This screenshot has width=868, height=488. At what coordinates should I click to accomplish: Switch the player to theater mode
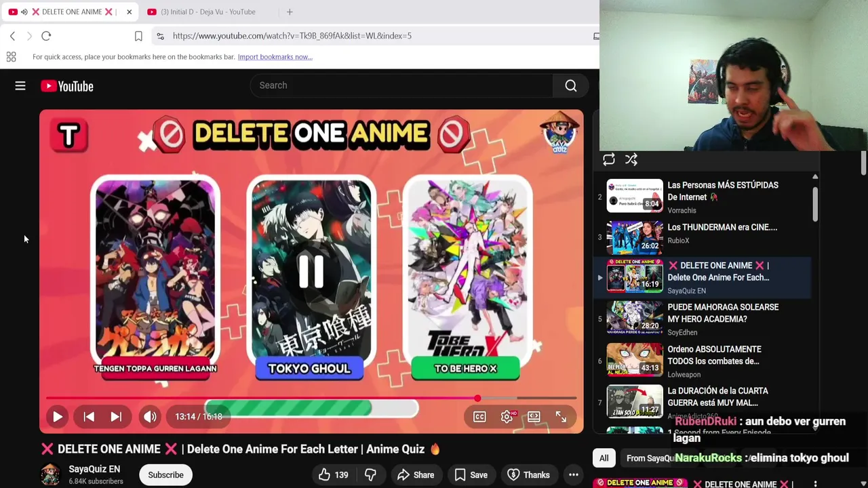[534, 417]
